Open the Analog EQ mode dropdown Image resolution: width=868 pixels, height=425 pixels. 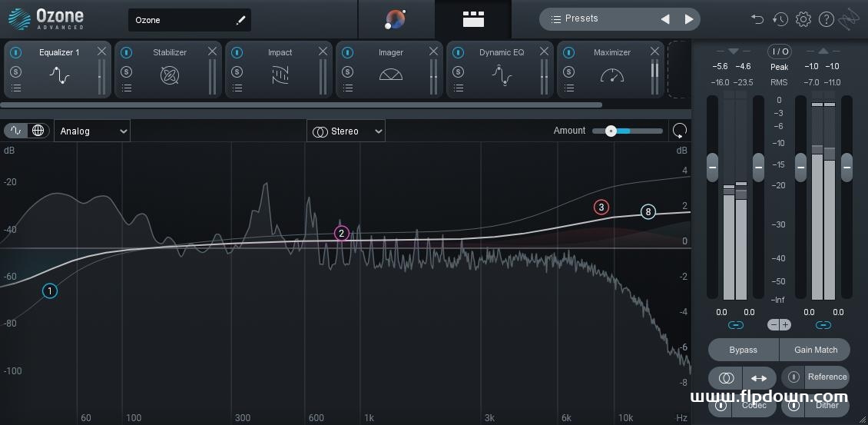click(x=92, y=131)
